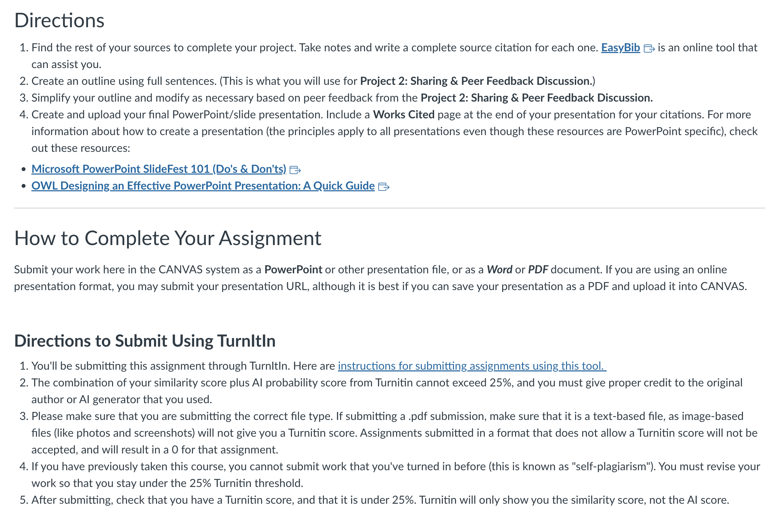
Task: Click the bold italic PDF text
Action: 538,269
